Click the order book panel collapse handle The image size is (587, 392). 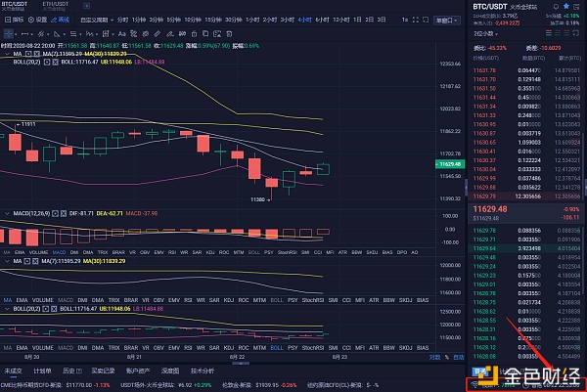click(466, 188)
